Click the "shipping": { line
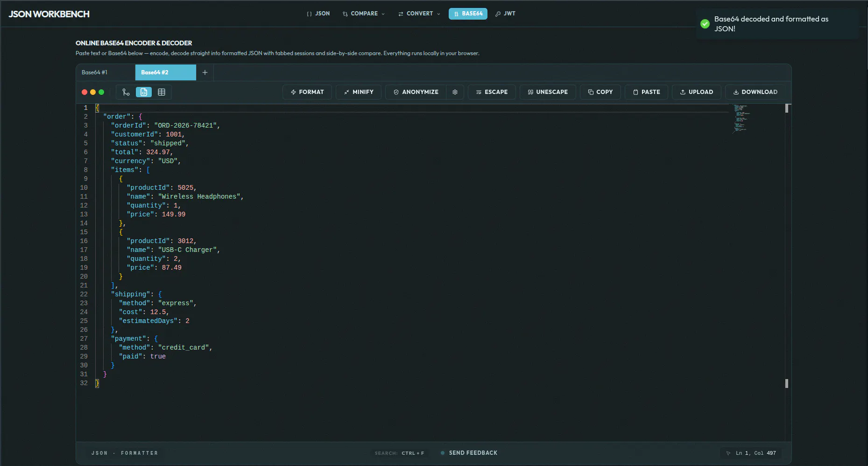Viewport: 868px width, 466px height. click(136, 294)
